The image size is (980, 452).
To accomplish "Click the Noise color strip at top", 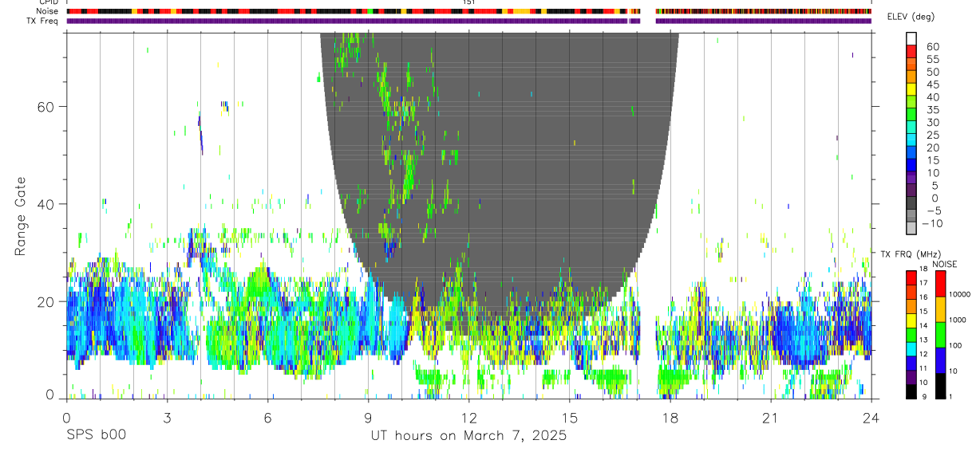I will click(468, 11).
